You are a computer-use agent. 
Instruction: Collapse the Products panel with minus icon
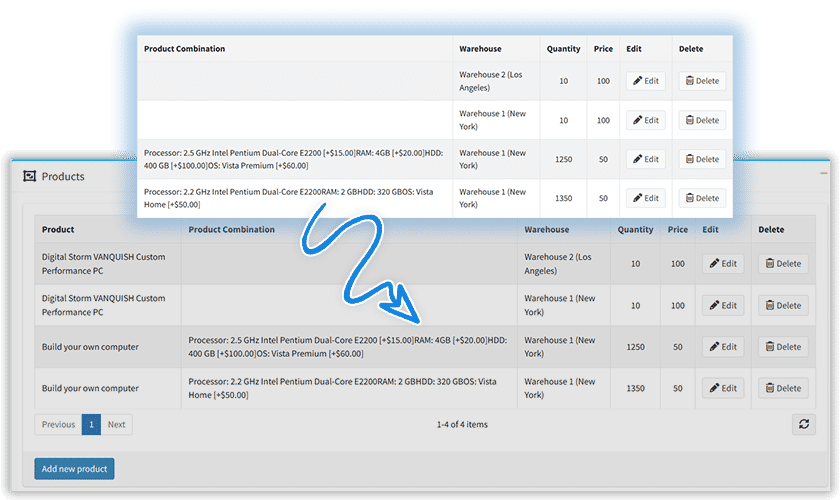pos(823,173)
